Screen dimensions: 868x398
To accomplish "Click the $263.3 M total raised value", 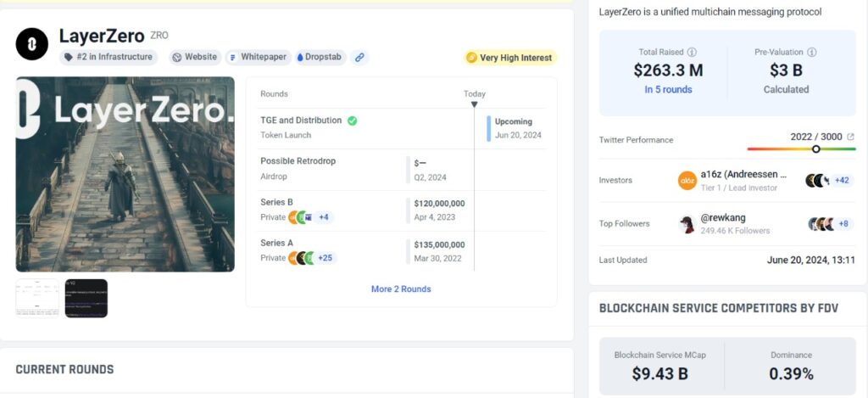I will tap(668, 70).
